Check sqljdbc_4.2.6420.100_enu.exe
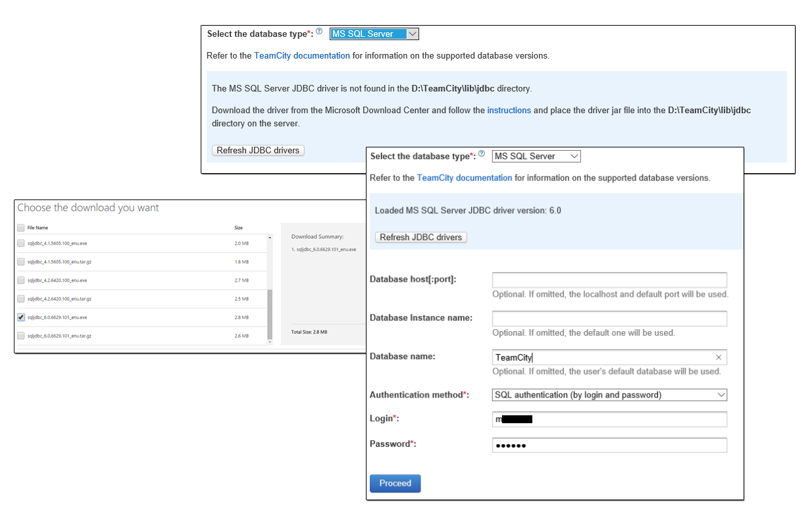 coord(21,280)
